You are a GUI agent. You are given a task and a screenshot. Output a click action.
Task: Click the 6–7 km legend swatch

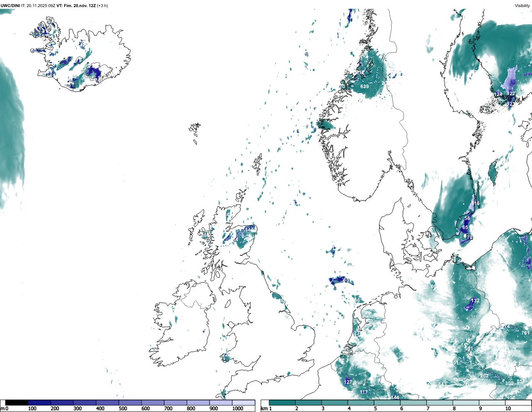pos(413,402)
